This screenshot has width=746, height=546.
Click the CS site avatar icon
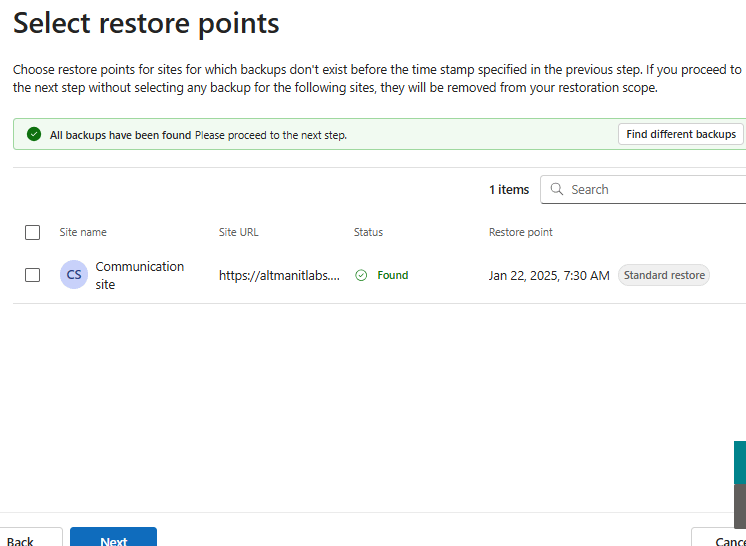(x=74, y=275)
